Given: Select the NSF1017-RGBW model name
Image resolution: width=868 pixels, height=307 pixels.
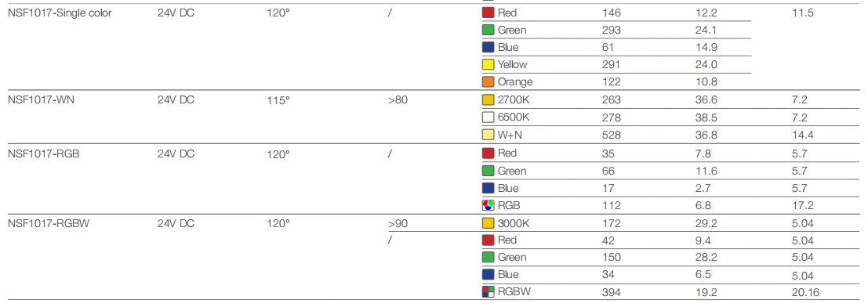Looking at the screenshot, I should (x=49, y=223).
